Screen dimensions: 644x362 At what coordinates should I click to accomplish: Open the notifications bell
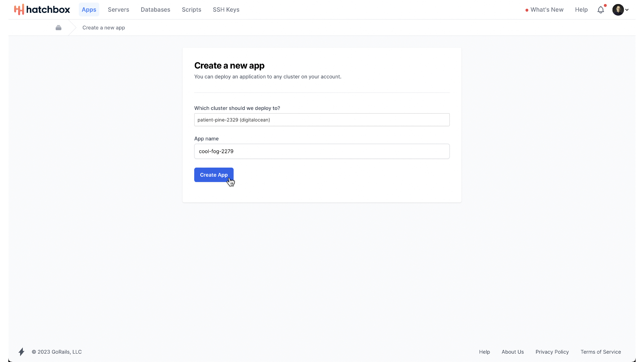[601, 10]
